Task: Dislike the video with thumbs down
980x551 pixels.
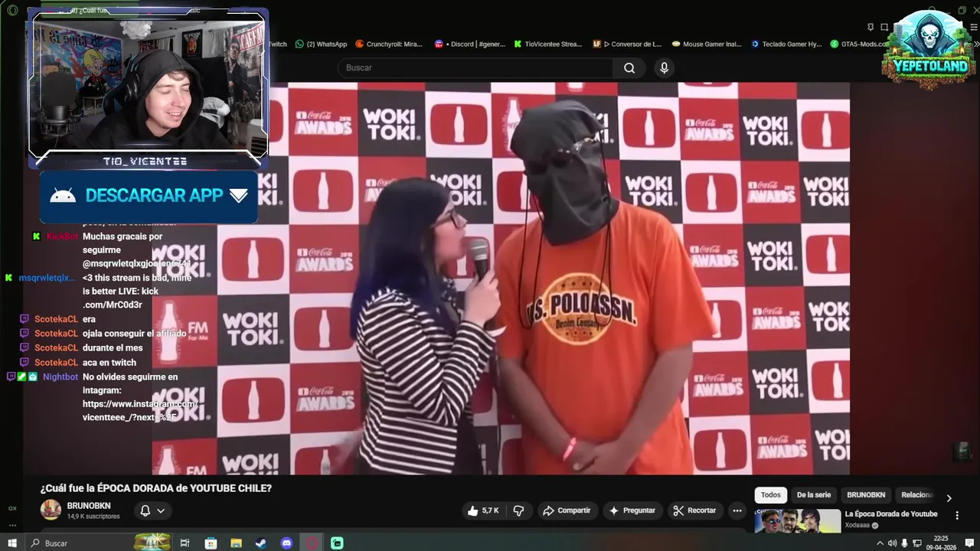Action: [518, 510]
